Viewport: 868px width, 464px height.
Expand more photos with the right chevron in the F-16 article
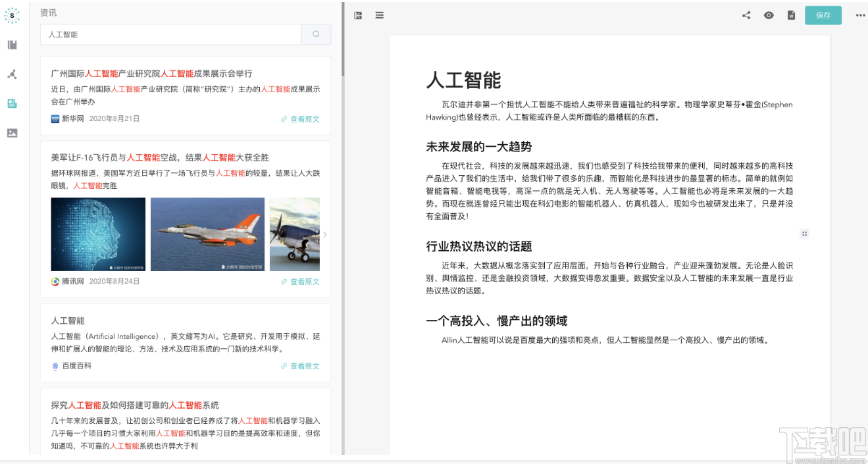[324, 234]
